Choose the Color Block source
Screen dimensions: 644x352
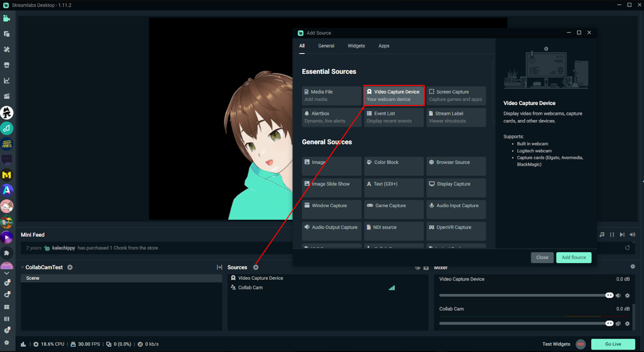(394, 166)
